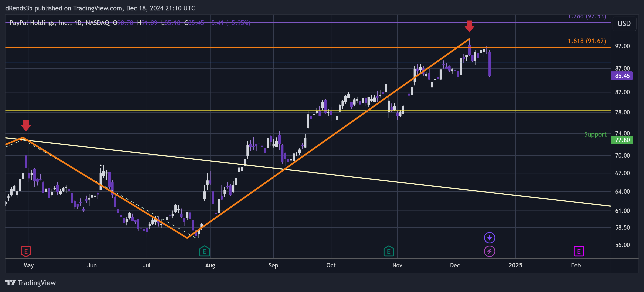Click the 70.00 price axis value
Image resolution: width=644 pixels, height=292 pixels.
(x=622, y=155)
